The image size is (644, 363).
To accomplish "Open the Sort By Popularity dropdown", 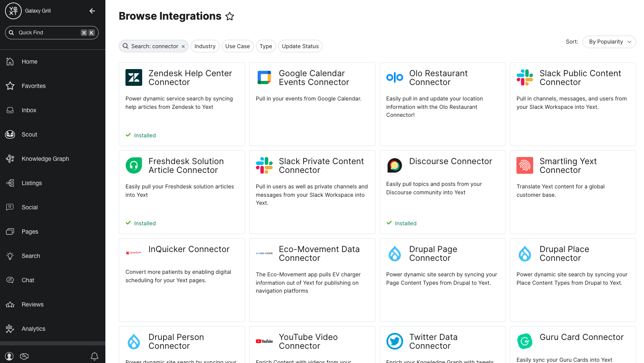I will click(609, 42).
